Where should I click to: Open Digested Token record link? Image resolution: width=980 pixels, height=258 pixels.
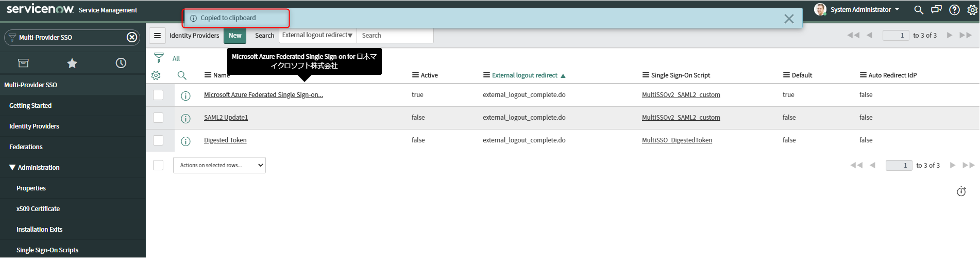(225, 140)
